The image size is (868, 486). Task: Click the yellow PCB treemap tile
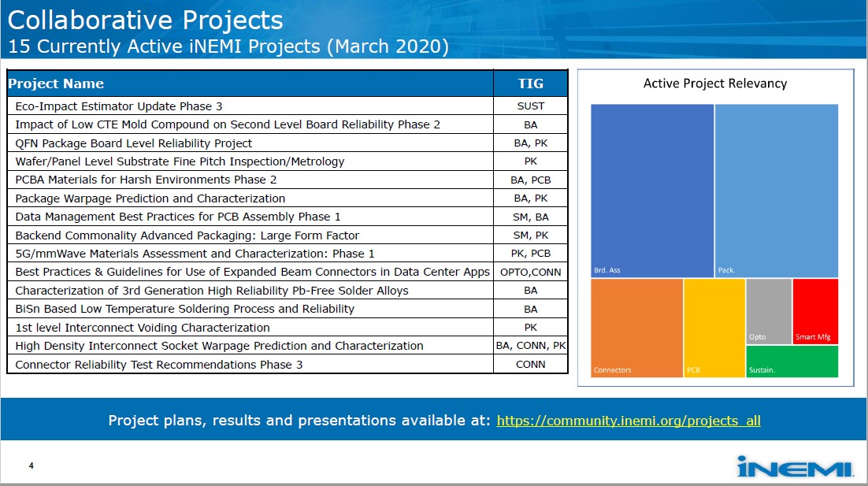click(714, 328)
